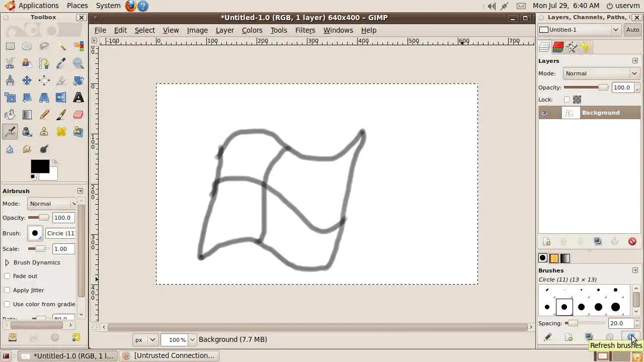Viewport: 644px width, 362px height.
Task: Select the Paths tool
Action: (x=44, y=63)
